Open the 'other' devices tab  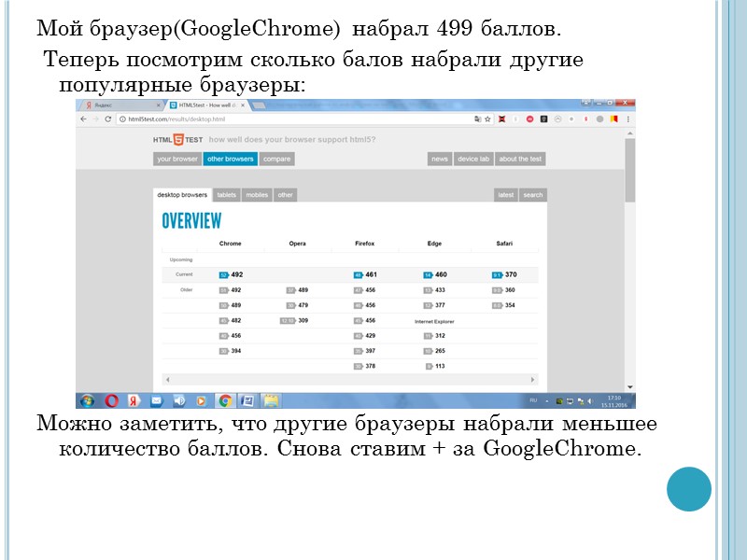pyautogui.click(x=286, y=195)
